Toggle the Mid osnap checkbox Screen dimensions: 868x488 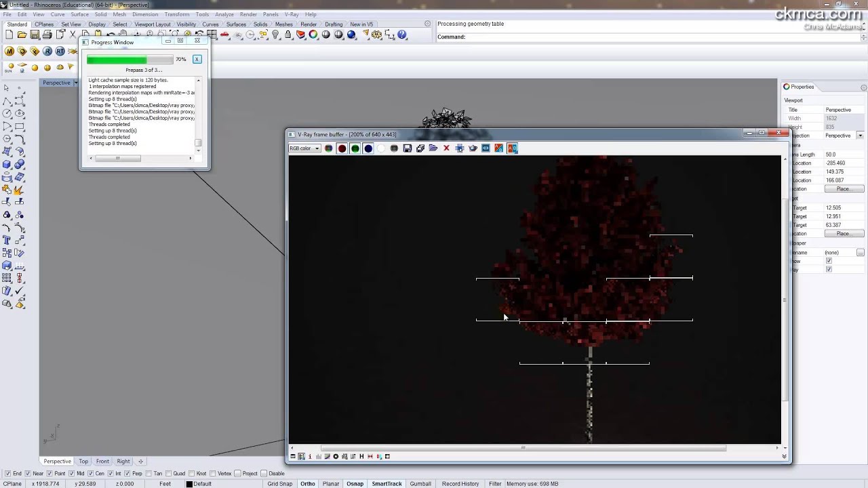click(72, 474)
